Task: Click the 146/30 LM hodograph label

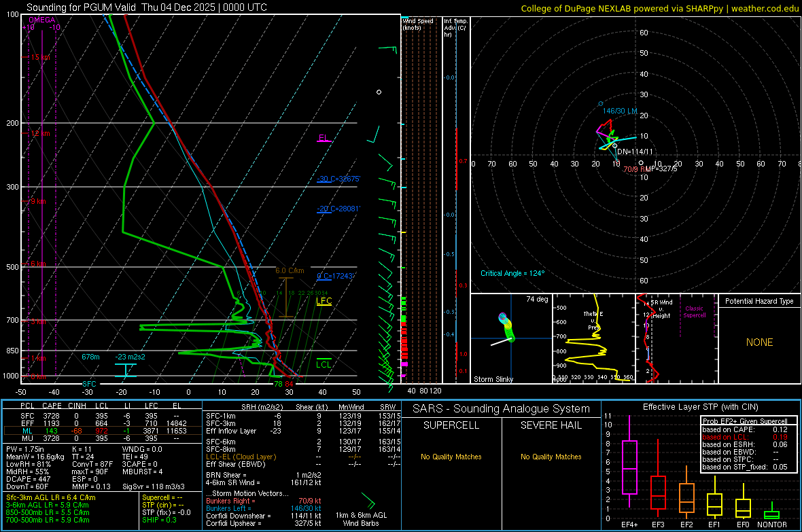Action: click(620, 111)
